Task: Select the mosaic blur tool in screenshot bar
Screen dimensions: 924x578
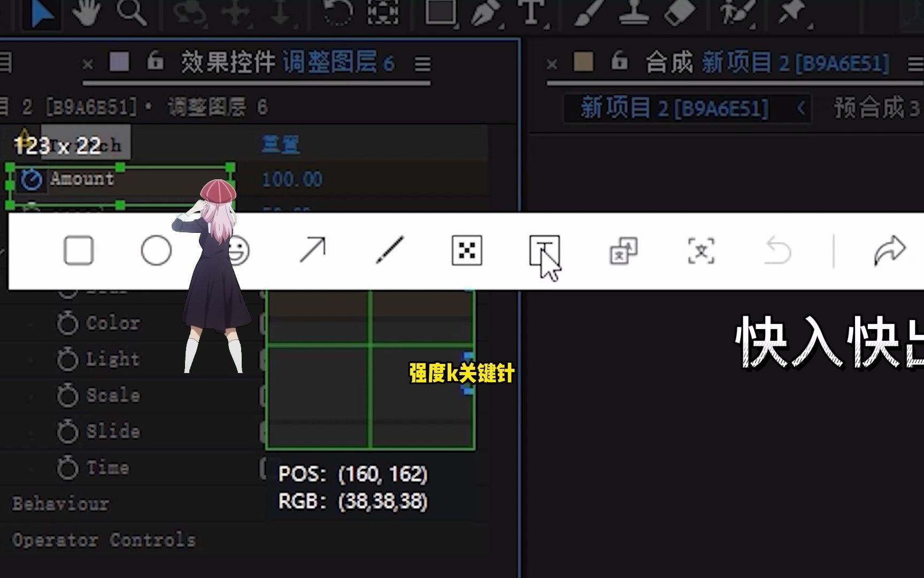Action: pyautogui.click(x=467, y=250)
